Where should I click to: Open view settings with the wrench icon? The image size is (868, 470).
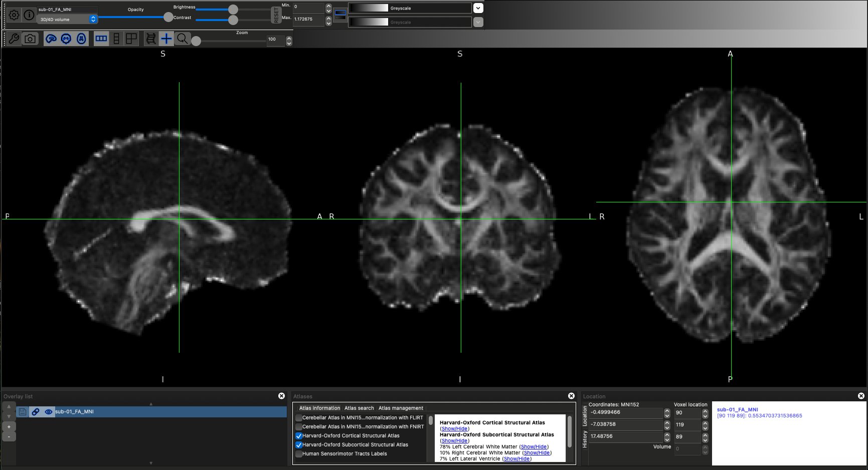14,39
